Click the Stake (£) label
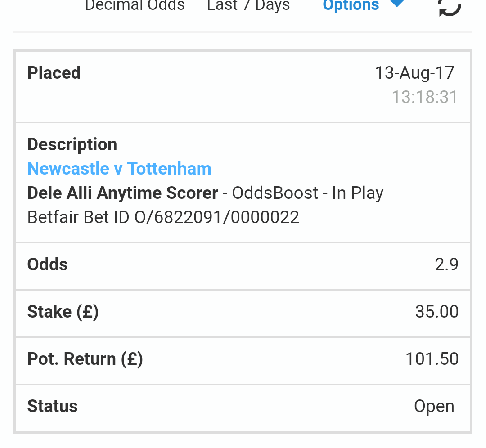The width and height of the screenshot is (486, 448). point(63,312)
